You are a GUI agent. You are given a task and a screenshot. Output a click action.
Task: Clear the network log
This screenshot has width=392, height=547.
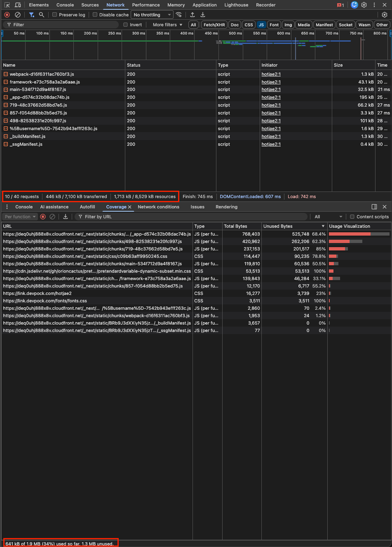[x=18, y=15]
